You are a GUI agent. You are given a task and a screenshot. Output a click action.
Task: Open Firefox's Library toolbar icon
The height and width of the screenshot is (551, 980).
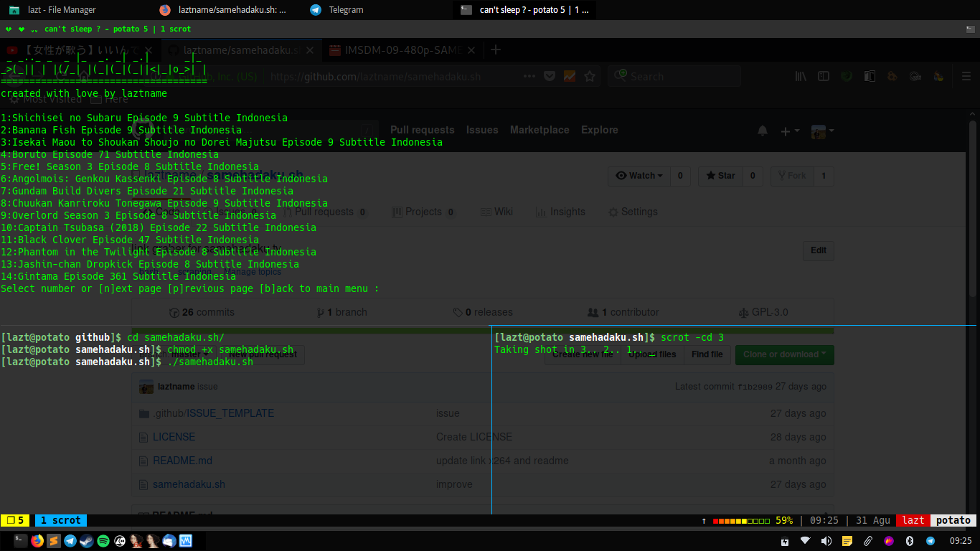[x=801, y=76]
